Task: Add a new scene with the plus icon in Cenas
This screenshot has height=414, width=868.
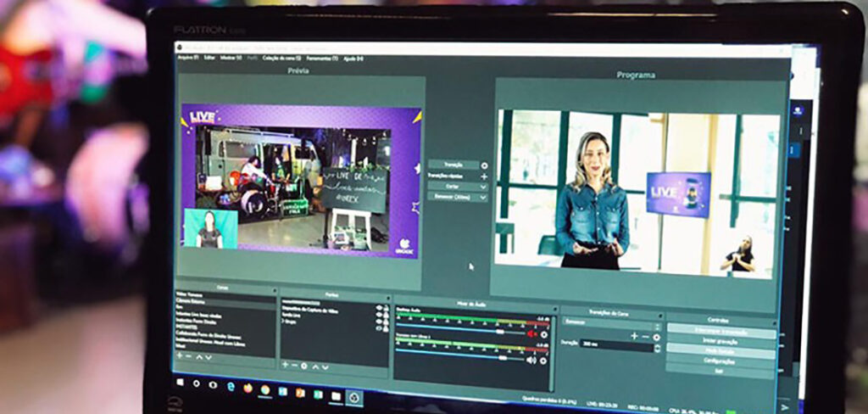Action: point(180,355)
